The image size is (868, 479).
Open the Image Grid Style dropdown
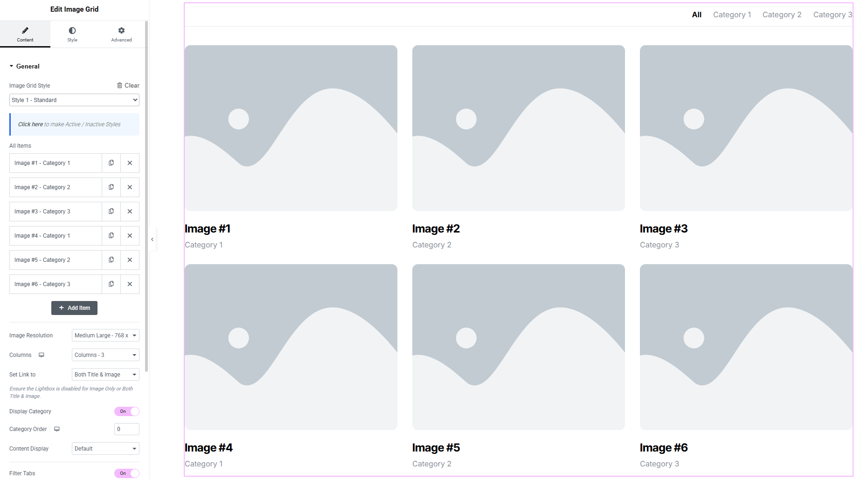point(74,100)
